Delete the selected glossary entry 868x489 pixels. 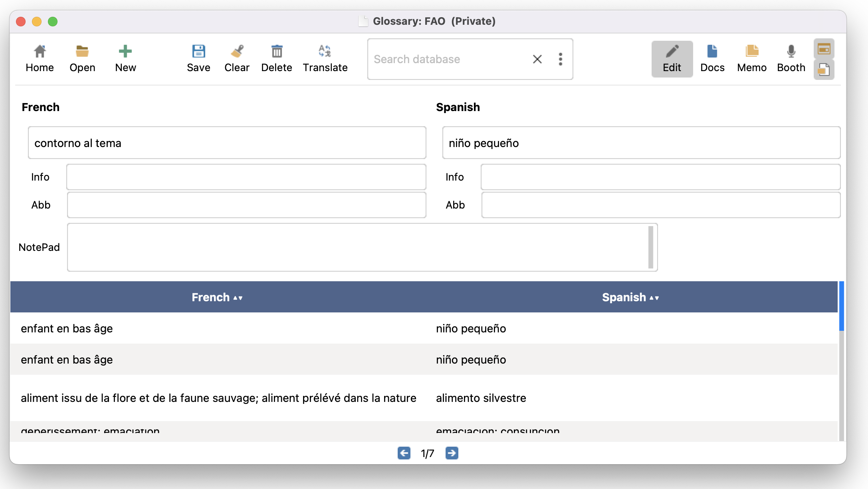[x=276, y=58]
